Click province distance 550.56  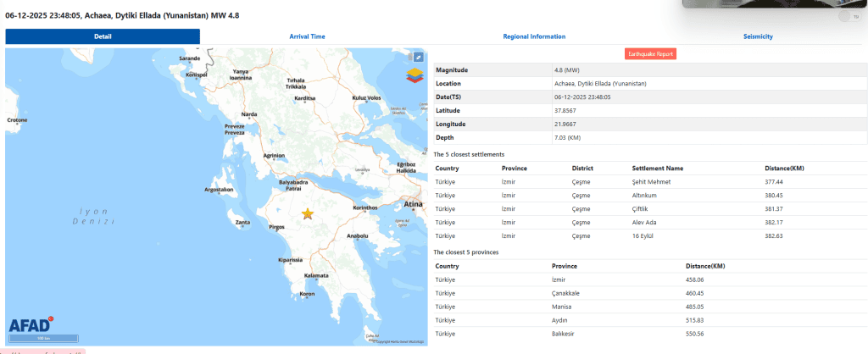(695, 334)
